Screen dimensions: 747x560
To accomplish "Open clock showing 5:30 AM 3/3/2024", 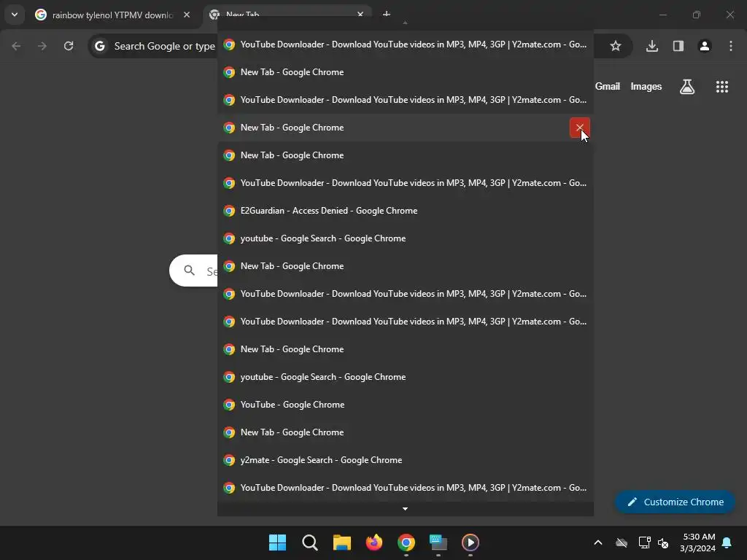I will click(x=698, y=542).
